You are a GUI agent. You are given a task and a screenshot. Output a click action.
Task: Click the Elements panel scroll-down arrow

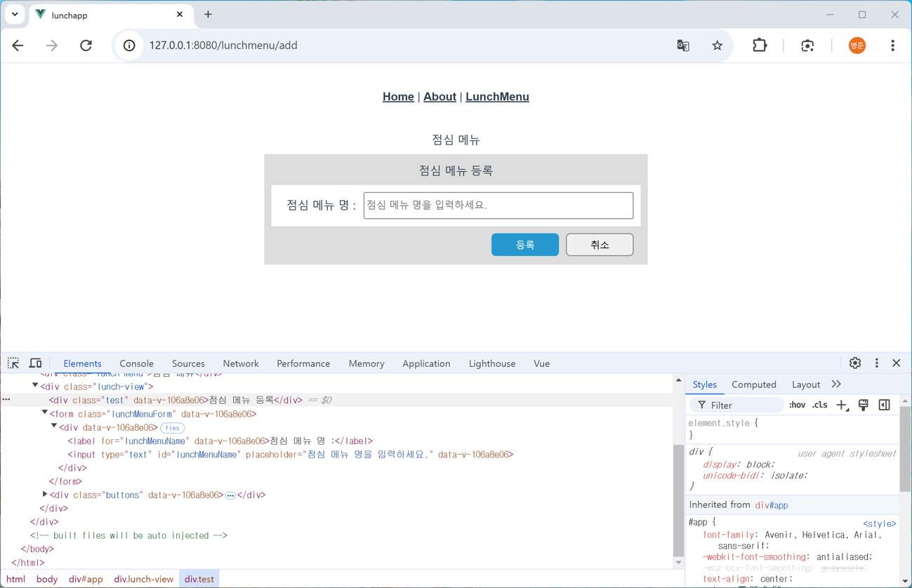(x=678, y=563)
